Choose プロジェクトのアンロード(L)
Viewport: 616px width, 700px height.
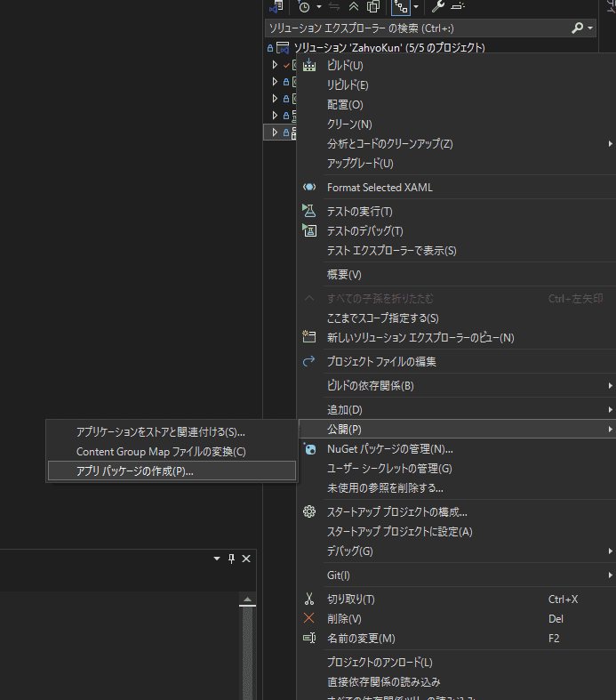(x=457, y=663)
